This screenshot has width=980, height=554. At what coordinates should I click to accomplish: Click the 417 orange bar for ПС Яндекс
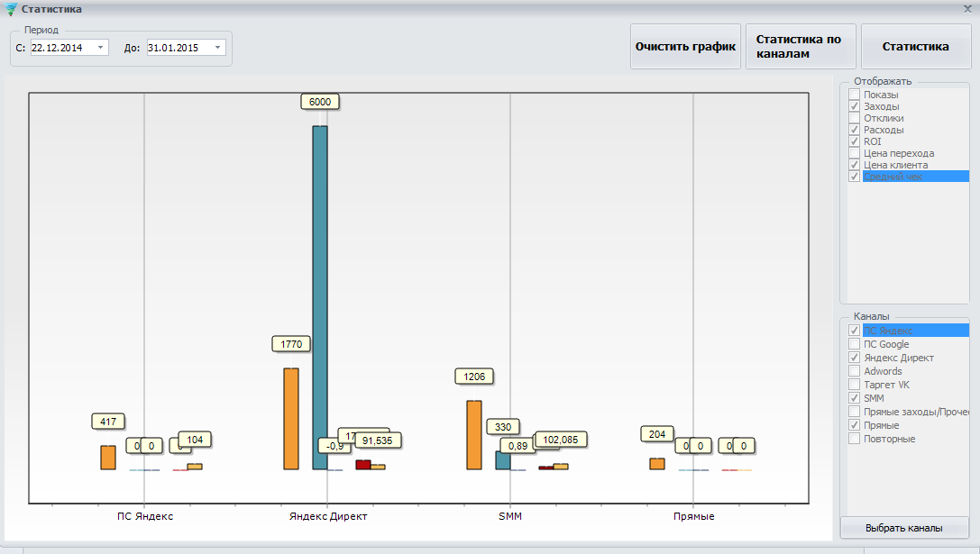click(x=108, y=458)
